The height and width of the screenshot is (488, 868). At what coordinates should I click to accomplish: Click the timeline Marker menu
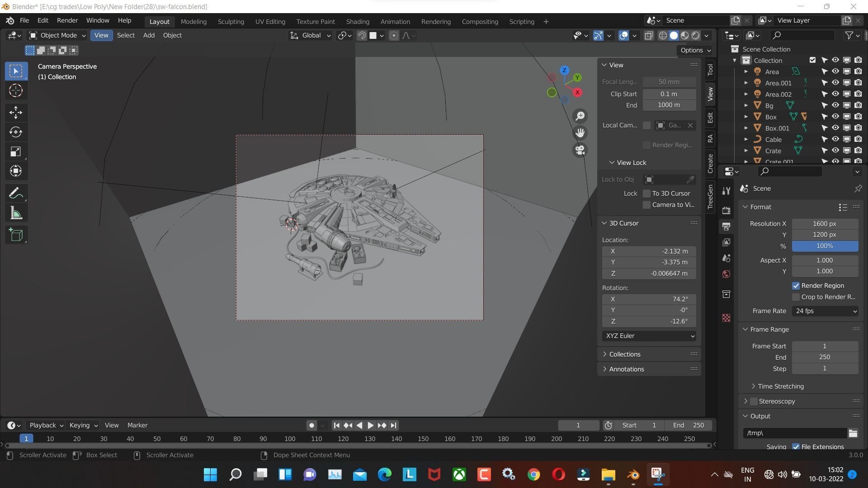[137, 425]
